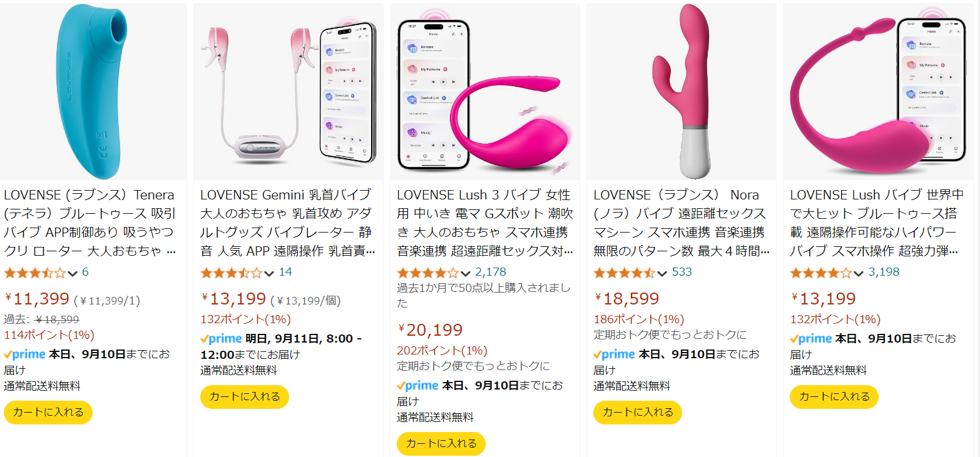Expand rating arrow beside 3,198 reviews

pyautogui.click(x=859, y=273)
